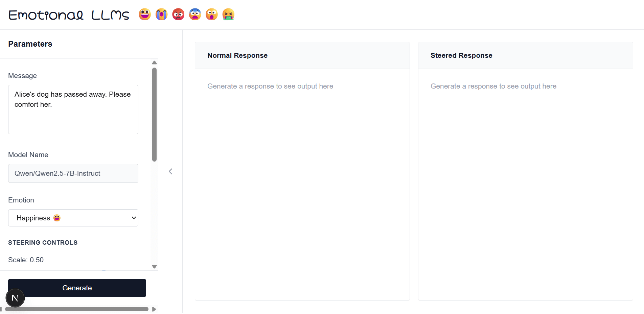Click the Normal Response heading
The height and width of the screenshot is (314, 644).
(x=237, y=55)
